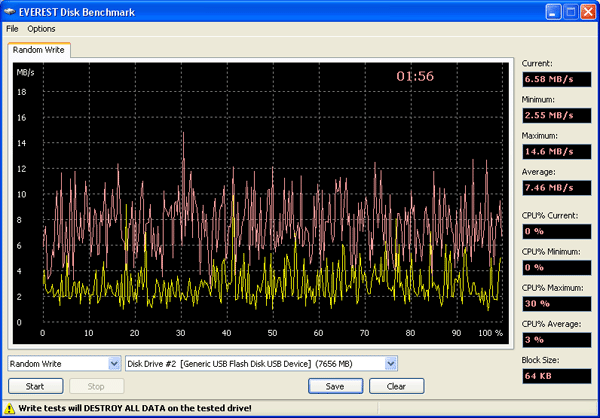The height and width of the screenshot is (418, 600).
Task: Close the EVEREST Disk Benchmark window
Action: 588,12
